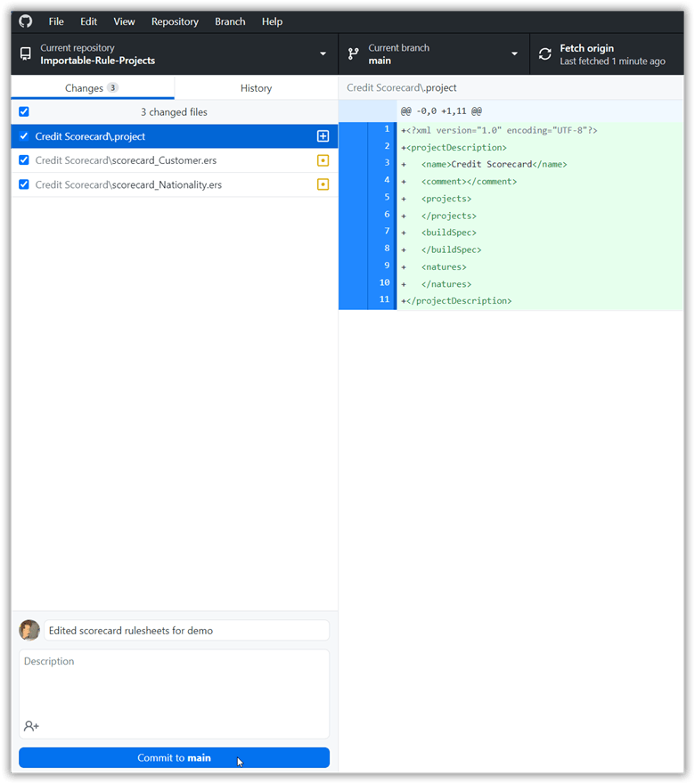Select diff line number 3 in the gutter

click(382, 164)
